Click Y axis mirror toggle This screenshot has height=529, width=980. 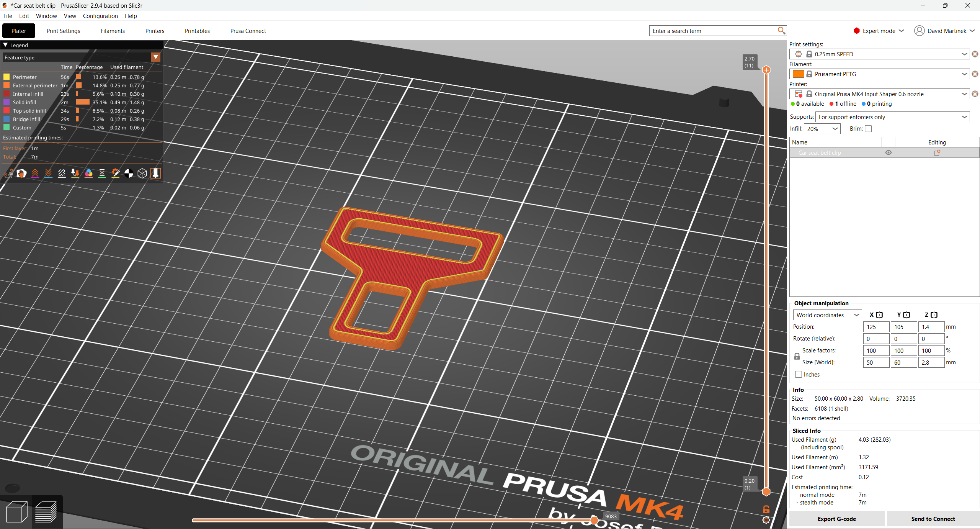click(x=906, y=315)
